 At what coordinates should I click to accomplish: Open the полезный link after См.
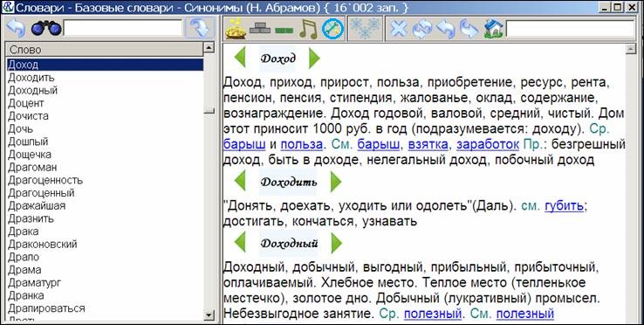525,314
